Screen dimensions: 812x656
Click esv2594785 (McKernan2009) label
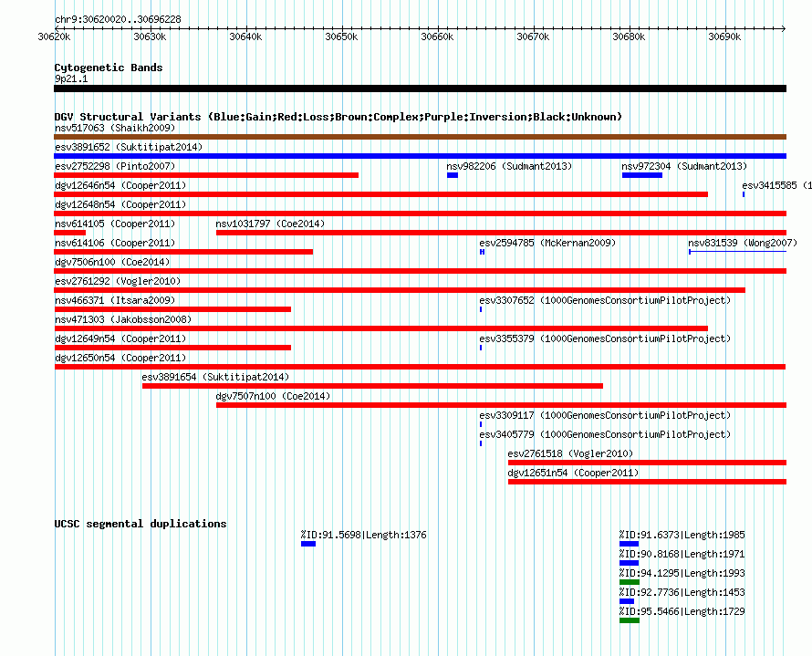pos(547,243)
